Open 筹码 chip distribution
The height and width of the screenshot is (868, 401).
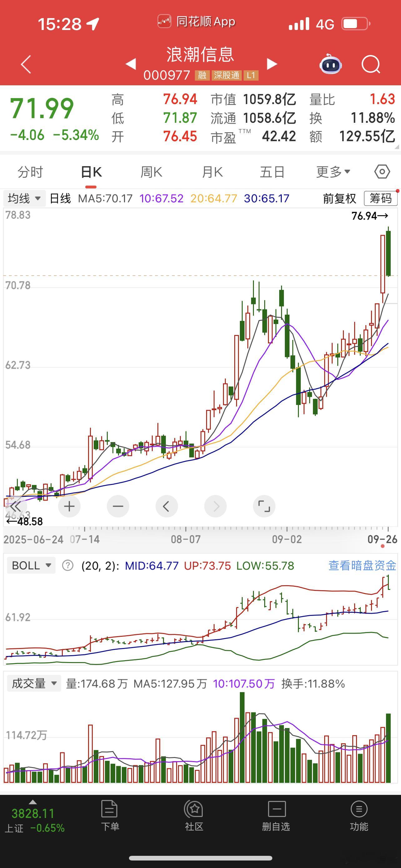coord(380,198)
